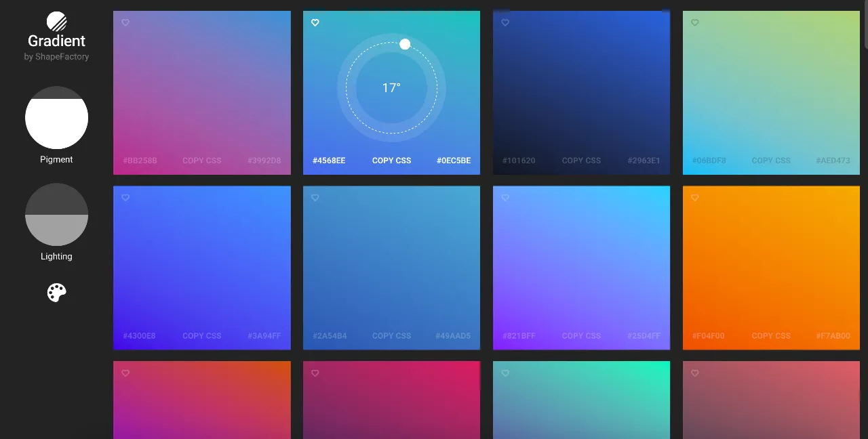Heart the #821BFF purple gradient card

point(505,198)
